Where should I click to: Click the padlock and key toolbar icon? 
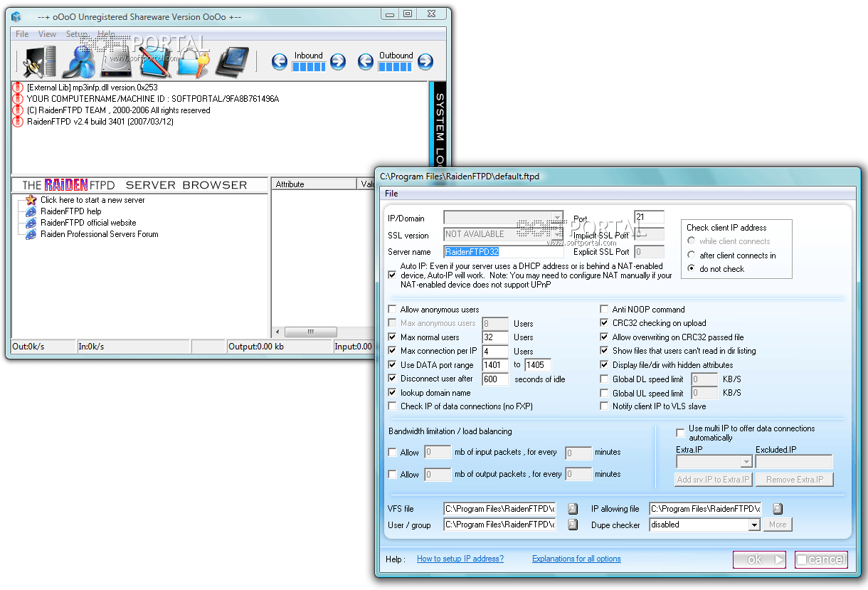coord(192,61)
